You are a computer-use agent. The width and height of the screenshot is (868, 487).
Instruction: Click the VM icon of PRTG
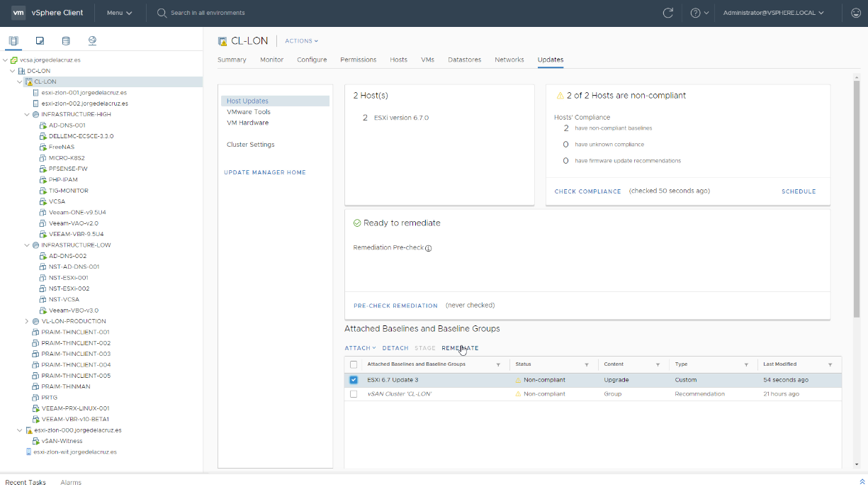click(35, 398)
